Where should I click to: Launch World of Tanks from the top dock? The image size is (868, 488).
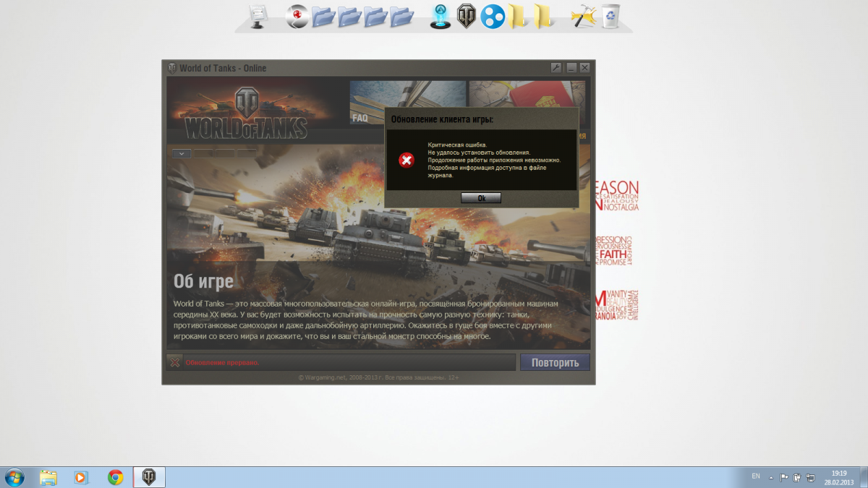467,15
